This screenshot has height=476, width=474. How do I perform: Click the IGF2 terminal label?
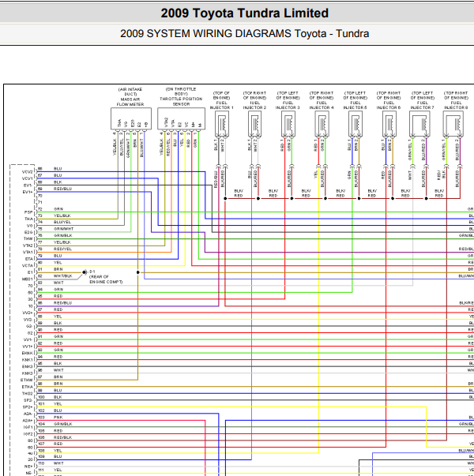point(28,434)
